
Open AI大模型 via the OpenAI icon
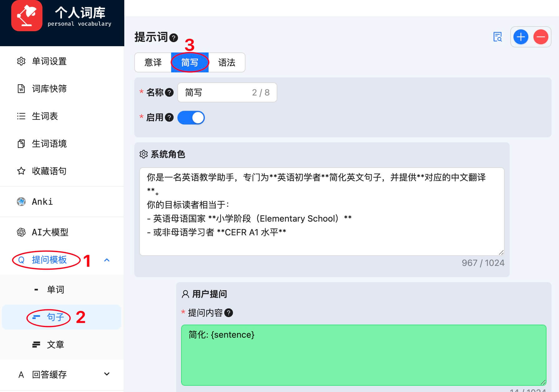coord(21,232)
